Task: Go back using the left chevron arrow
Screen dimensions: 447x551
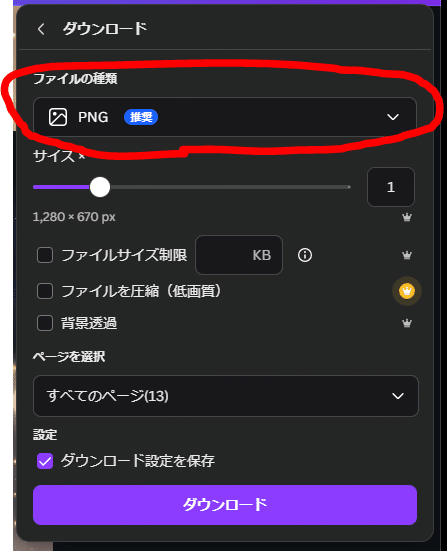Action: click(x=41, y=29)
